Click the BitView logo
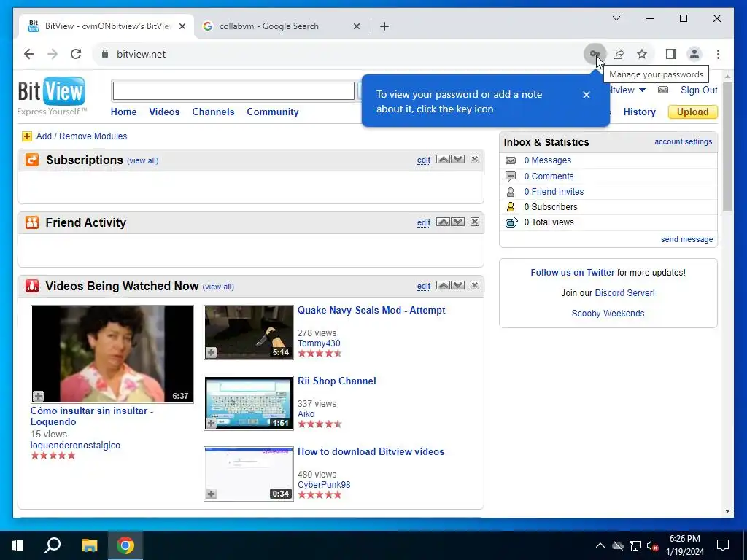The height and width of the screenshot is (560, 747). click(x=52, y=96)
